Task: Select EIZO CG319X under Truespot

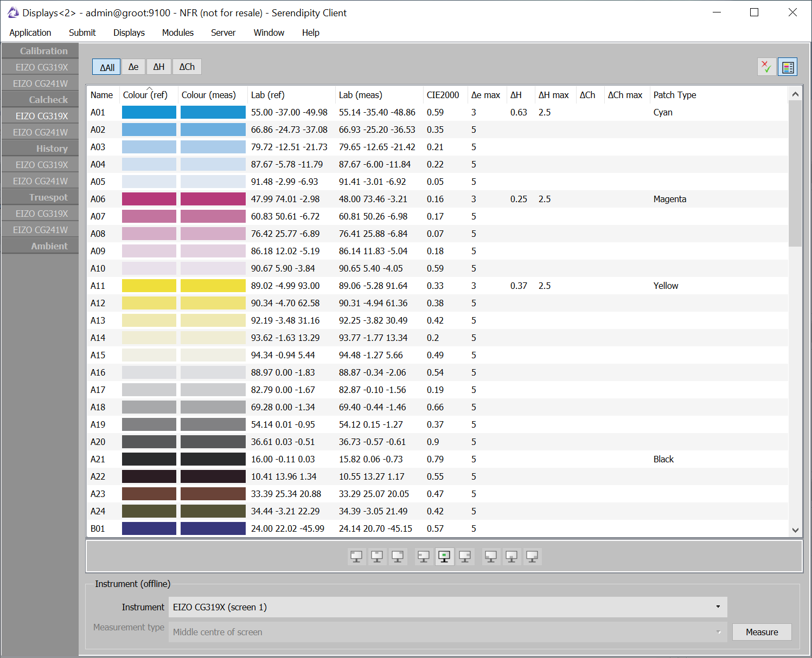Action: [40, 214]
